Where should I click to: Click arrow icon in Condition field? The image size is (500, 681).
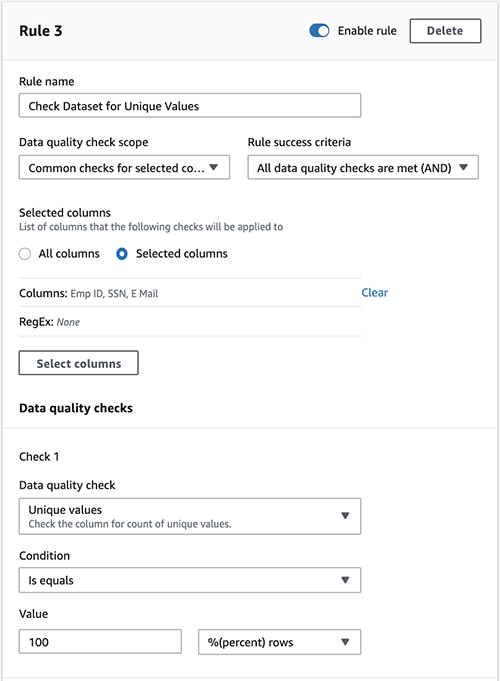point(345,580)
